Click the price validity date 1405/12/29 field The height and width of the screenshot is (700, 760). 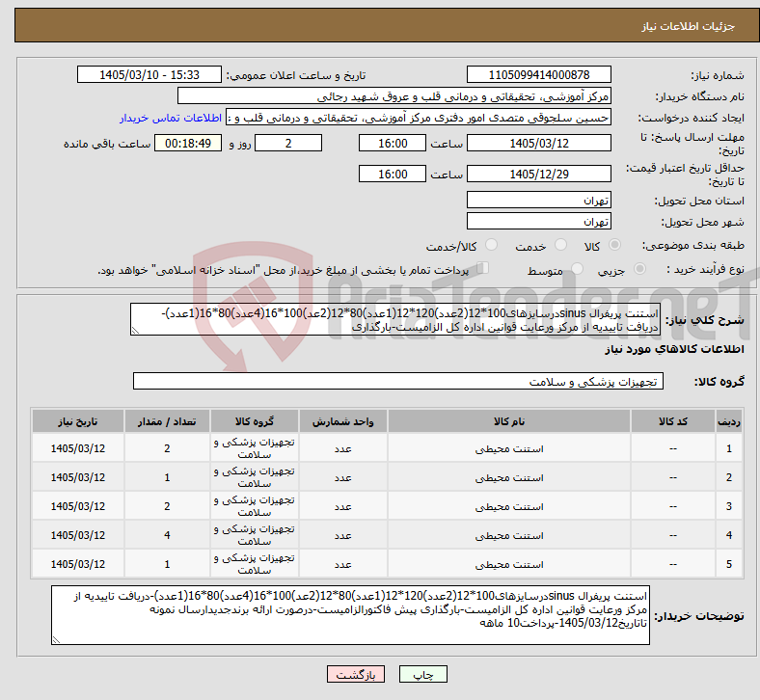[x=538, y=174]
